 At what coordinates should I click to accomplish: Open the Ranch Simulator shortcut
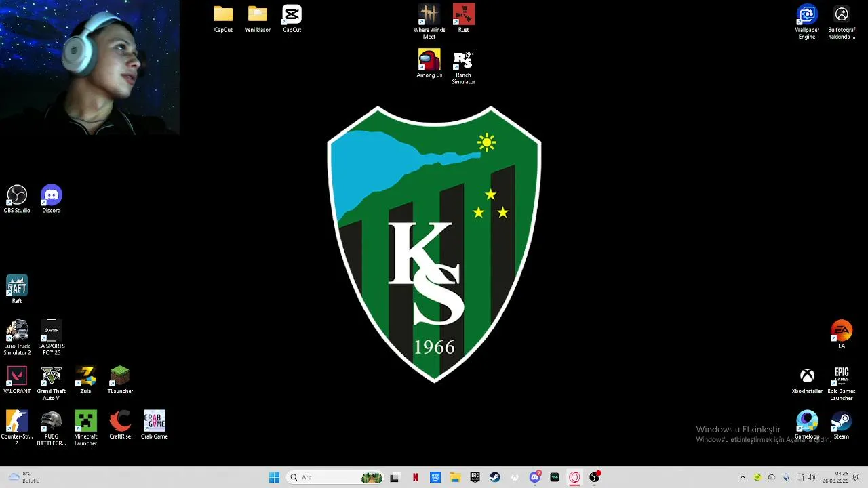[x=463, y=68]
